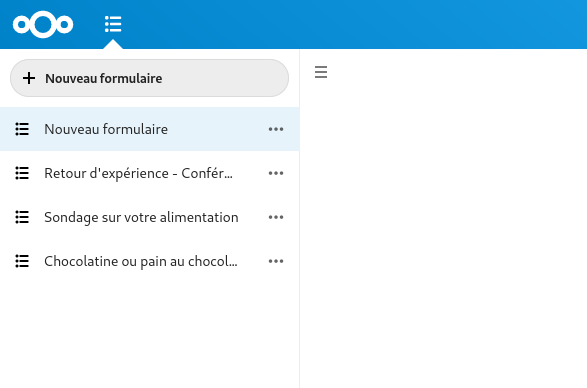Screen dimensions: 587x388
Task: Click the plus icon in the new form button
Action: click(29, 78)
